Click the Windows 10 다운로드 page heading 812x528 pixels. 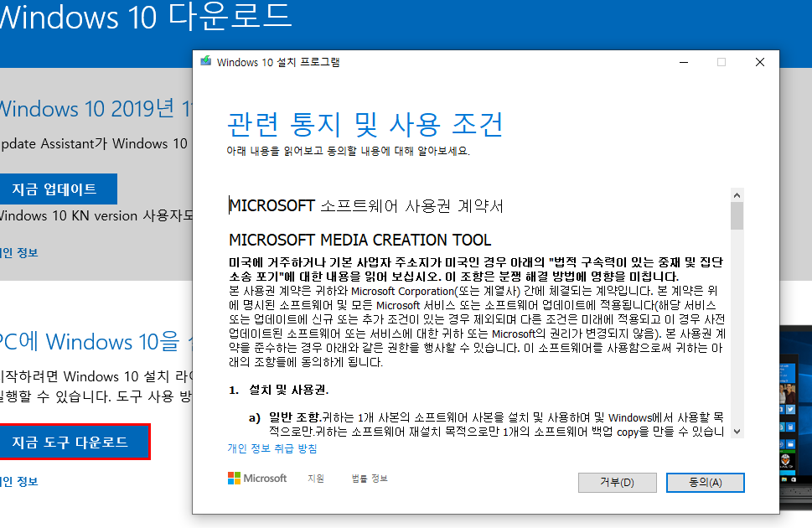146,17
